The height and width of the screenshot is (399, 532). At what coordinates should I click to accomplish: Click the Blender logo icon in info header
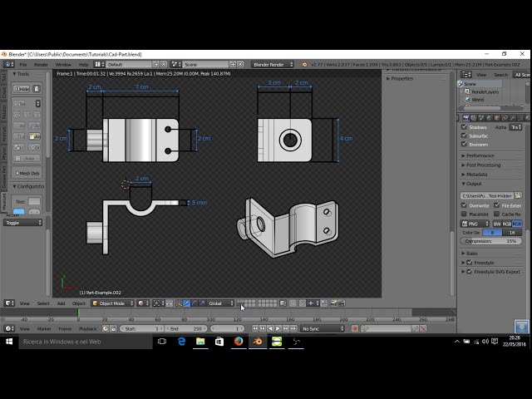pos(304,65)
